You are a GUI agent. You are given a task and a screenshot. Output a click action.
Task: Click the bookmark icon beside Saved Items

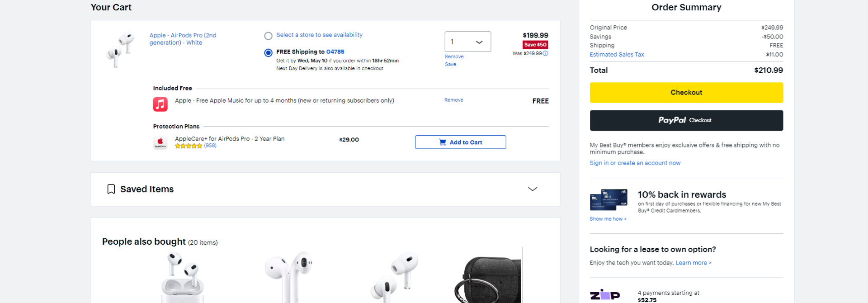click(110, 189)
